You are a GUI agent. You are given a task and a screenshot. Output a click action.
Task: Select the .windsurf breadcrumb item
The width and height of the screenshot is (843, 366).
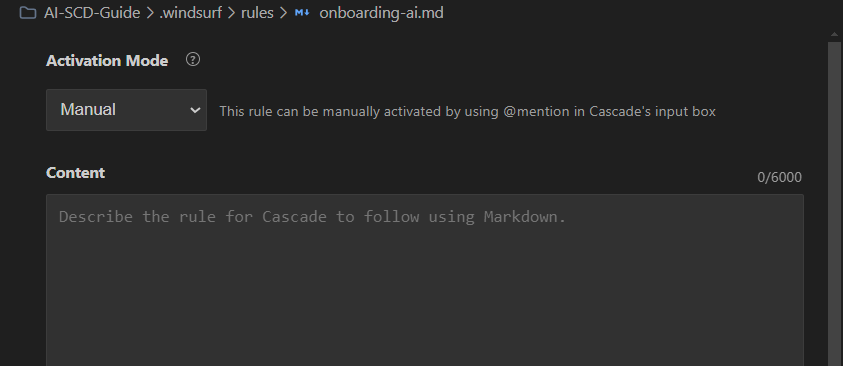pos(190,13)
